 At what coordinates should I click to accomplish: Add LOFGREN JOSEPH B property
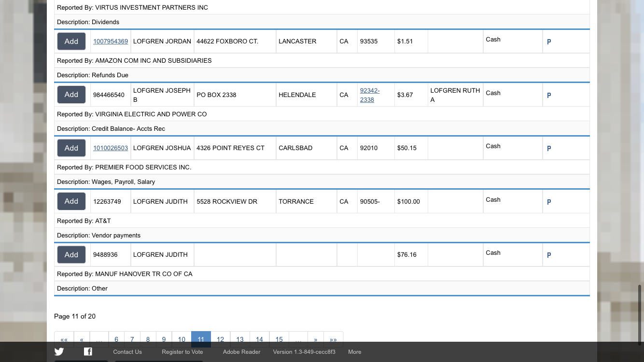(x=71, y=95)
